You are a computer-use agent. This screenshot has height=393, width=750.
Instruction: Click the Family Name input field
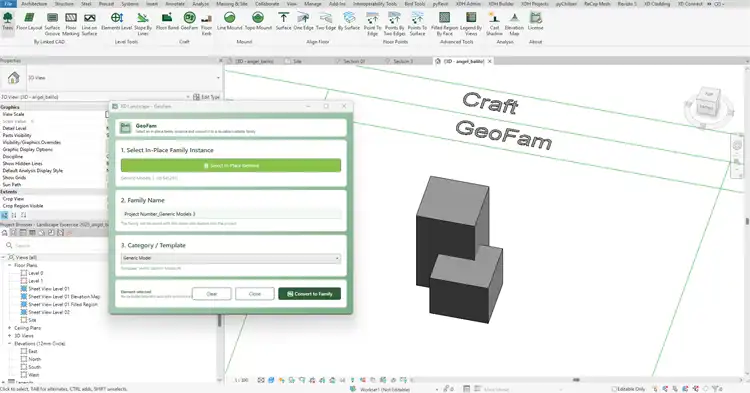[231, 214]
